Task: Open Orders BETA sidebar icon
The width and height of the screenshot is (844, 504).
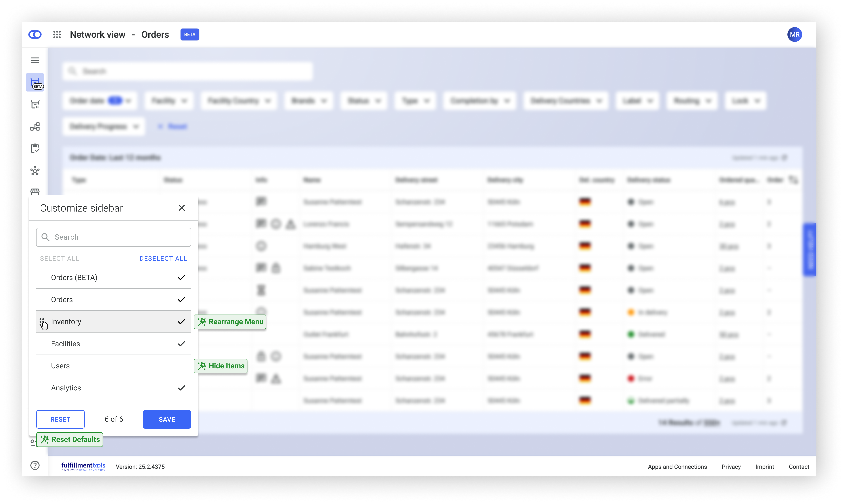Action: pos(35,82)
